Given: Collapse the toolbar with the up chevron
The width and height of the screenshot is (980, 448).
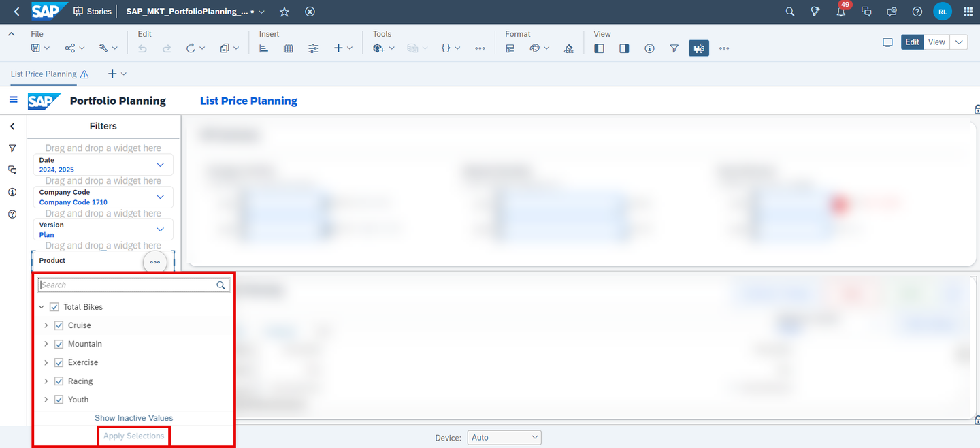Looking at the screenshot, I should click(x=12, y=34).
